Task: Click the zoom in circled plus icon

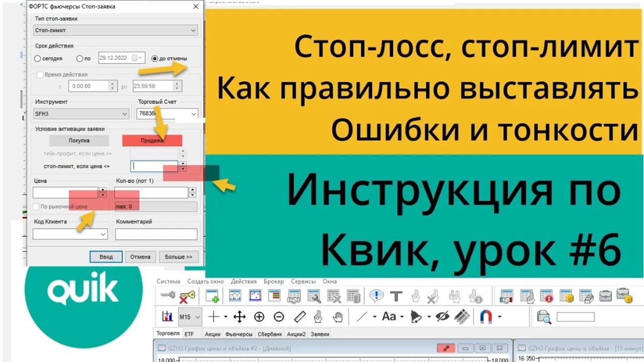Action: 259,317
